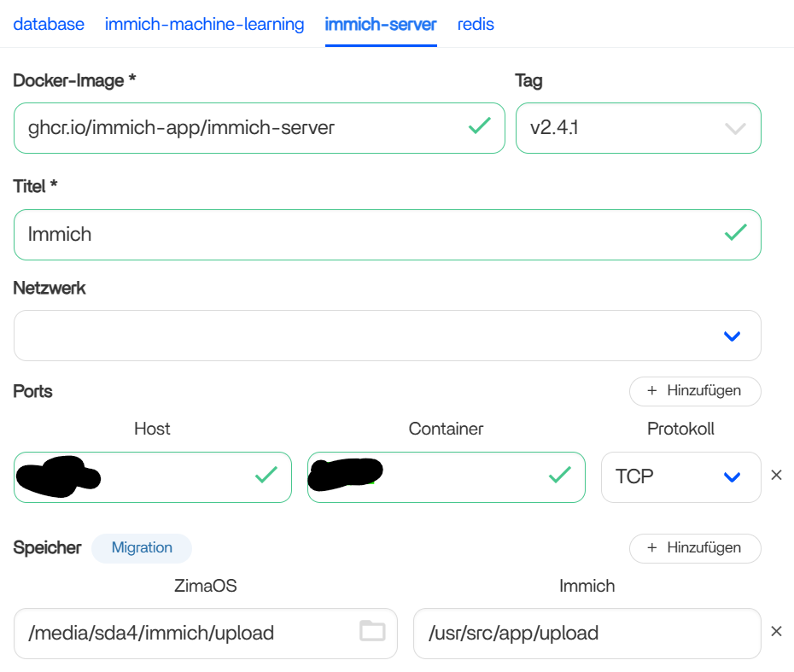The image size is (794, 672).
Task: Focus the Docker-Image input field
Action: pos(239,128)
